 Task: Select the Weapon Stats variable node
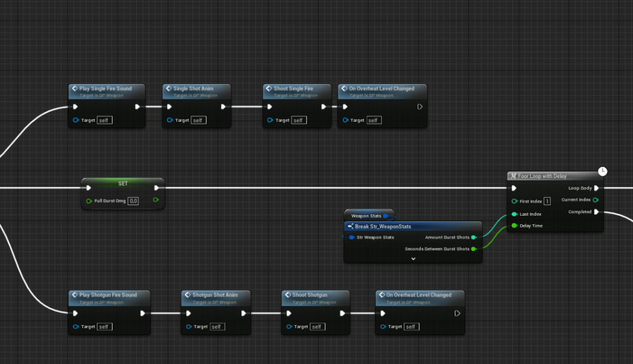pyautogui.click(x=367, y=216)
